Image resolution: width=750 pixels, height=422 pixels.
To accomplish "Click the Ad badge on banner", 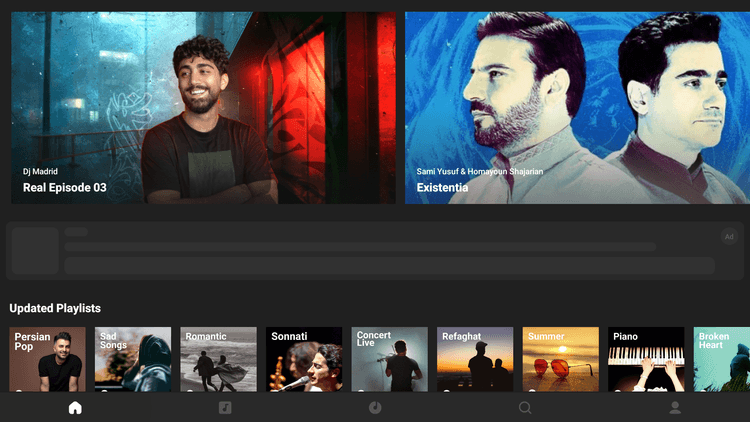I will (x=729, y=236).
